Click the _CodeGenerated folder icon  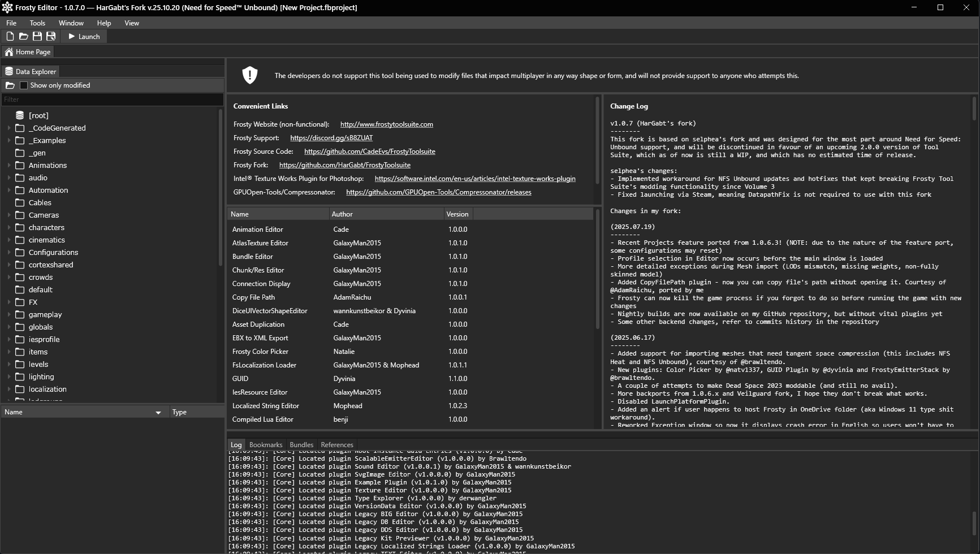[x=20, y=128]
